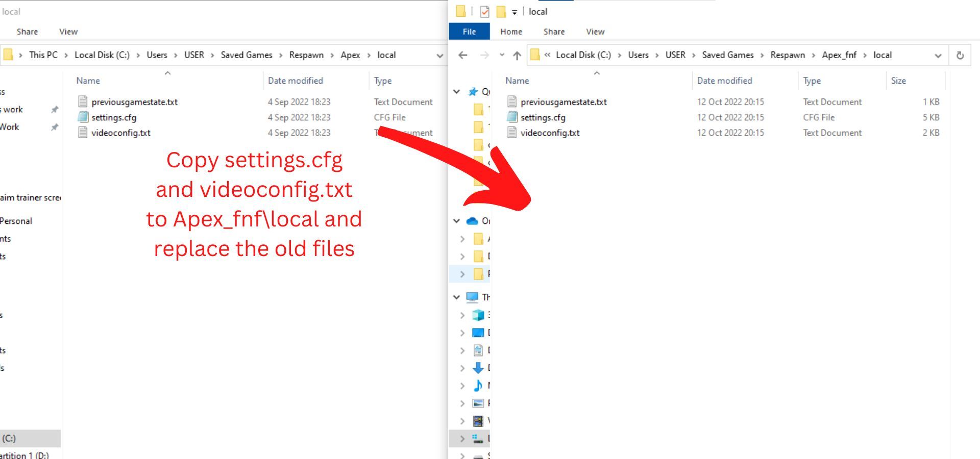Select videoconfig.txt in the Apex_fnf window

coord(550,133)
